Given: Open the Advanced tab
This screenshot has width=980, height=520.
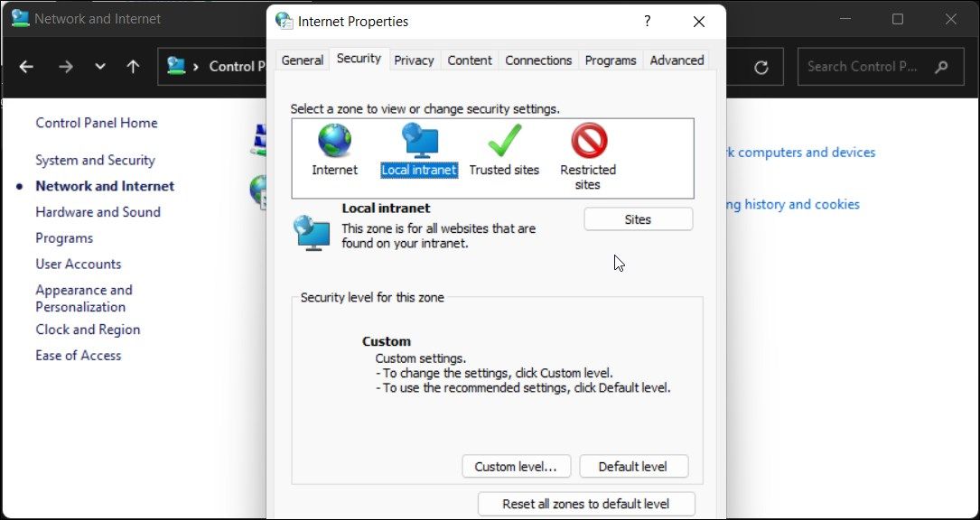Looking at the screenshot, I should click(677, 60).
